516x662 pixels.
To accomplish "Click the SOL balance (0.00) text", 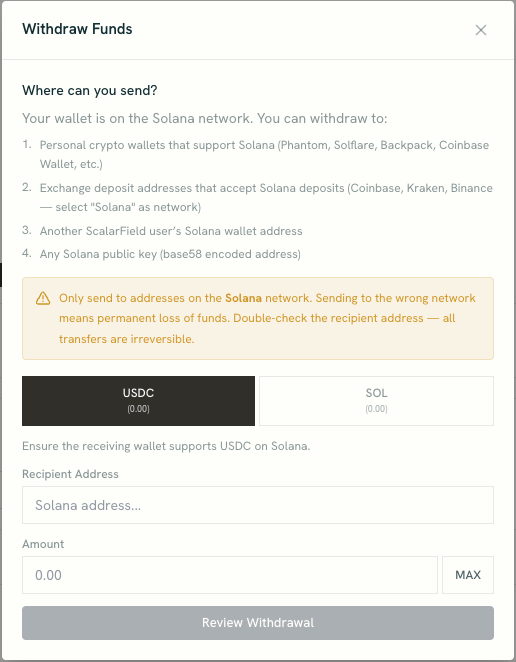I will 376,409.
